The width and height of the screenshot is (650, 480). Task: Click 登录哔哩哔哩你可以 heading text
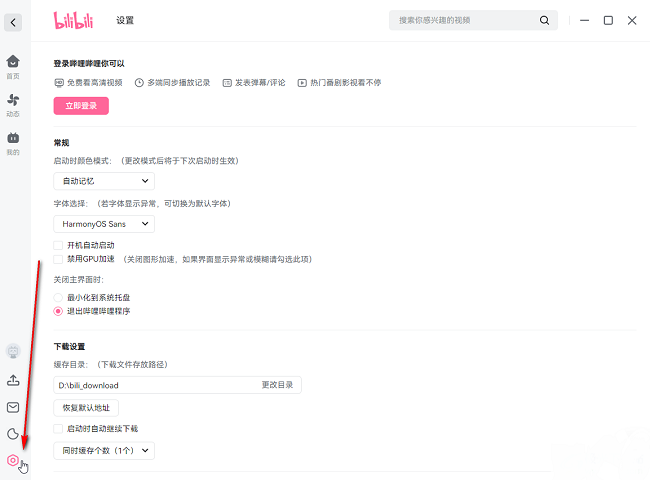point(89,63)
